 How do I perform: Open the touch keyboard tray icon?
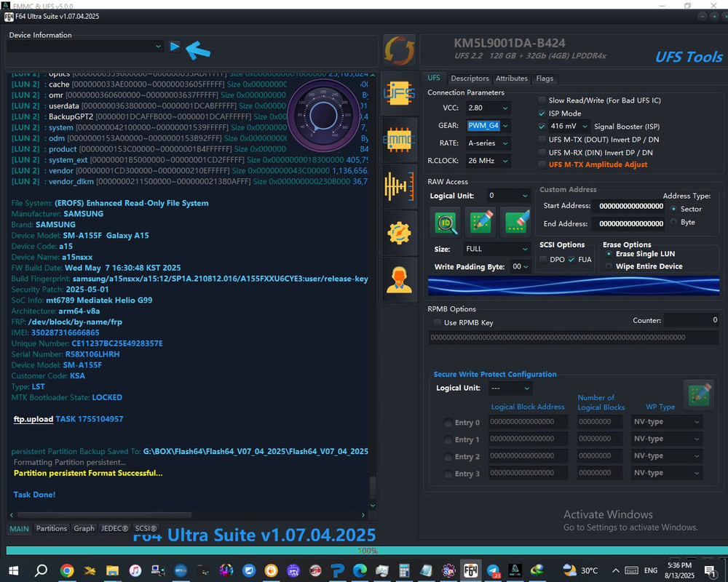632,570
